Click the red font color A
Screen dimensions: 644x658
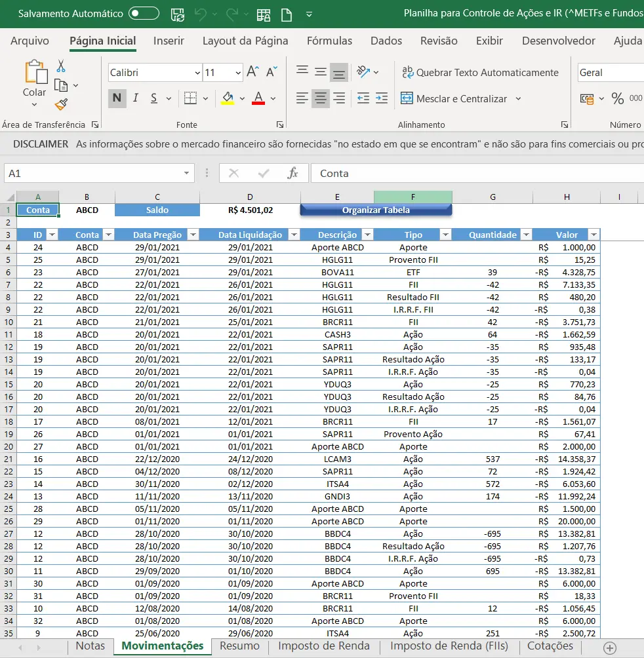click(258, 98)
